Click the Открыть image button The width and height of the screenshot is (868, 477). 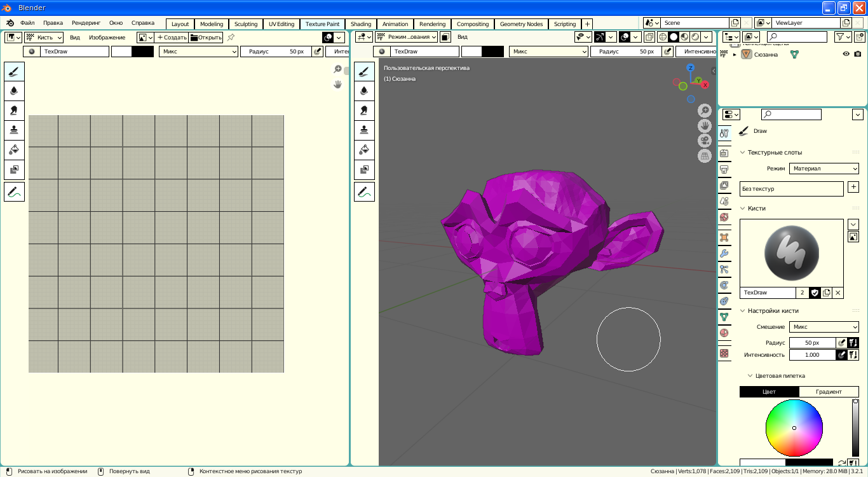click(206, 38)
